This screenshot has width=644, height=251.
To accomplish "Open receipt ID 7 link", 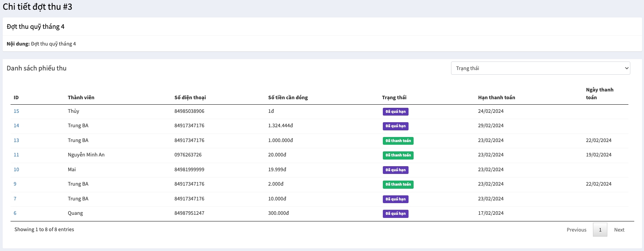I will pos(15,199).
